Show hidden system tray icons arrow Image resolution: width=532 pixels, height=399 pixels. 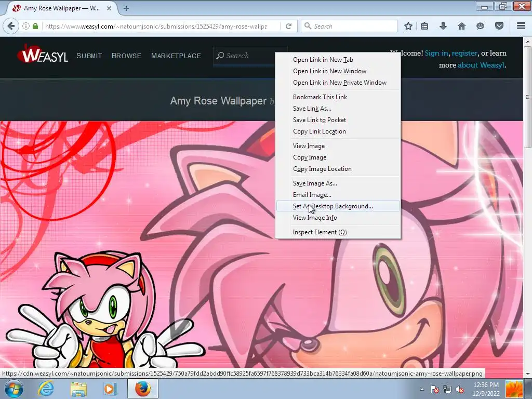click(x=422, y=389)
